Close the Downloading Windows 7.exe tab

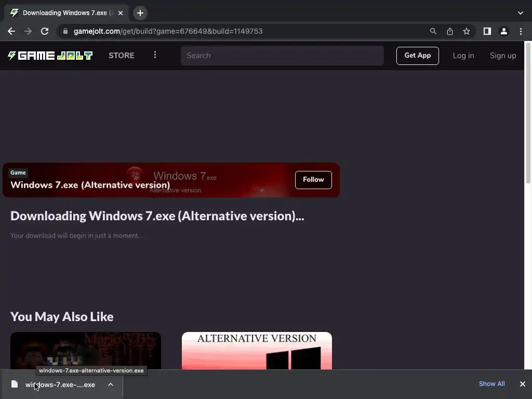[121, 13]
